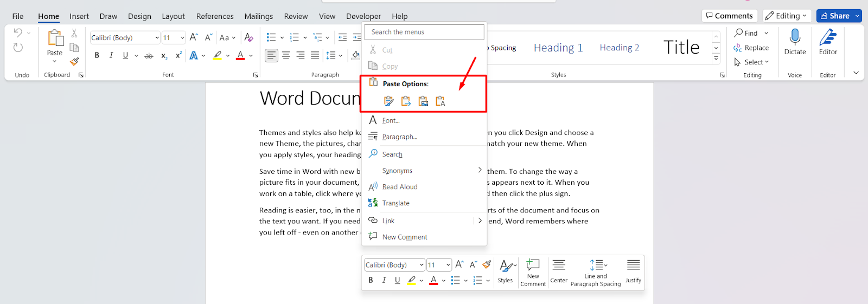Click New Comment in the mini toolbar
This screenshot has height=304, width=868.
point(533,272)
